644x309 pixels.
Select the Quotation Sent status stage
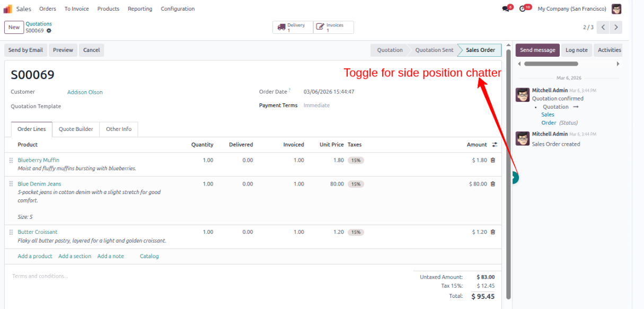434,50
